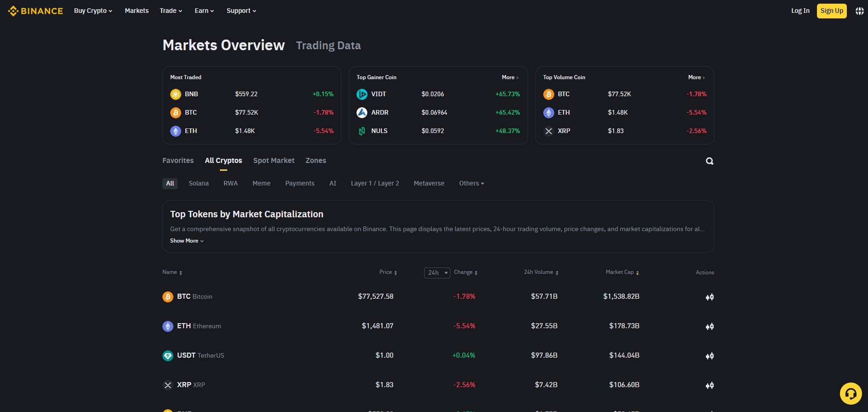The image size is (868, 412).
Task: Click the XRP icon in Top Volume Coin
Action: tap(549, 131)
